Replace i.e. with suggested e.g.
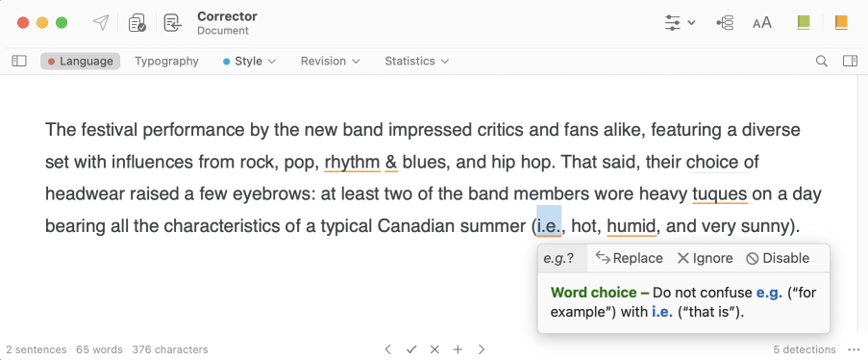 (629, 258)
